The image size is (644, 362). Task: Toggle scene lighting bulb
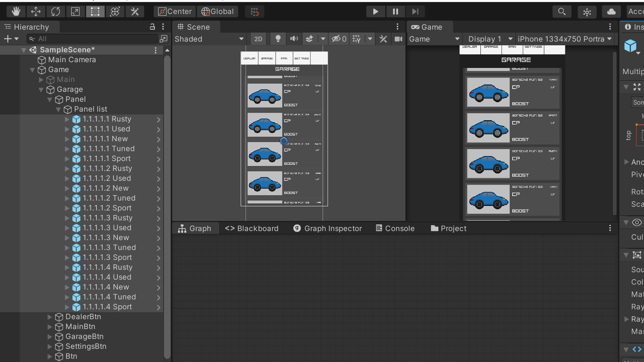[278, 39]
